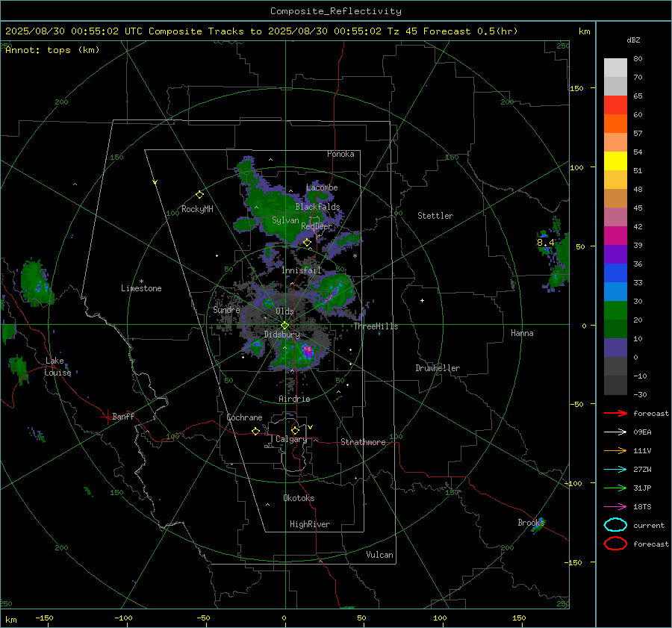This screenshot has width=672, height=628.
Task: Click the 57 dBZ orange swatch
Action: click(615, 123)
